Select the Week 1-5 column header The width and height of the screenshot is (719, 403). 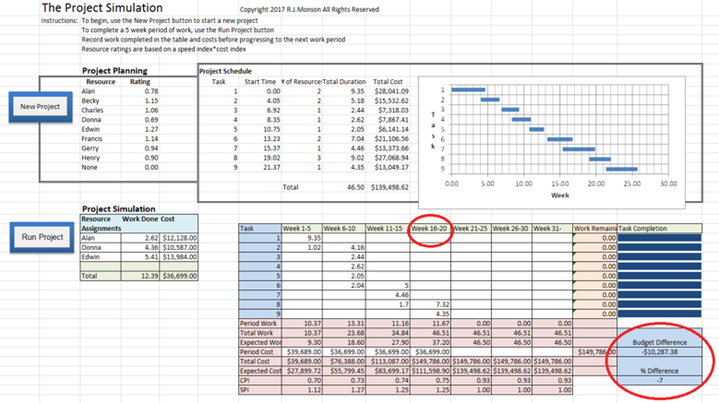point(302,228)
